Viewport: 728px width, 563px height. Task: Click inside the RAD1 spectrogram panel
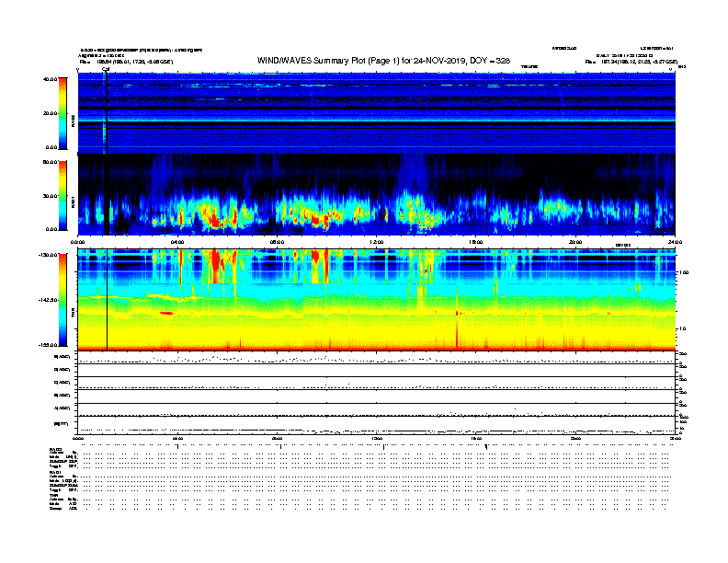377,195
